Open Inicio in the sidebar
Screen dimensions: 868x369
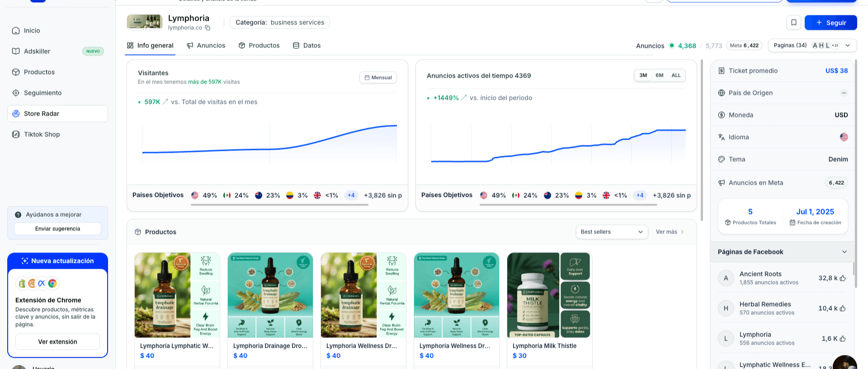57,31
